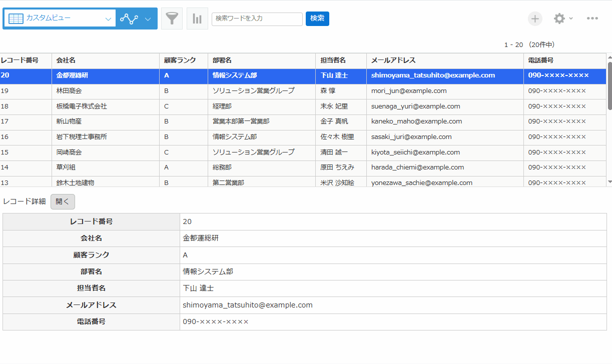Click the 担当者名 column header

[341, 60]
